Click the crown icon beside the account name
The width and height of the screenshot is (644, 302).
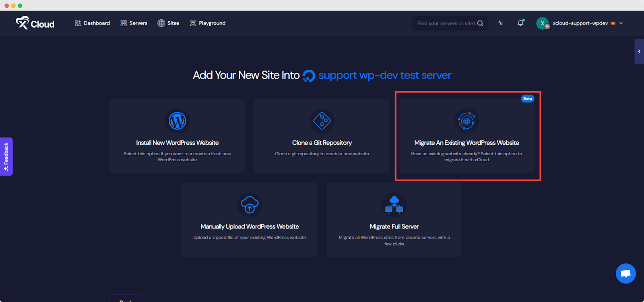point(613,23)
